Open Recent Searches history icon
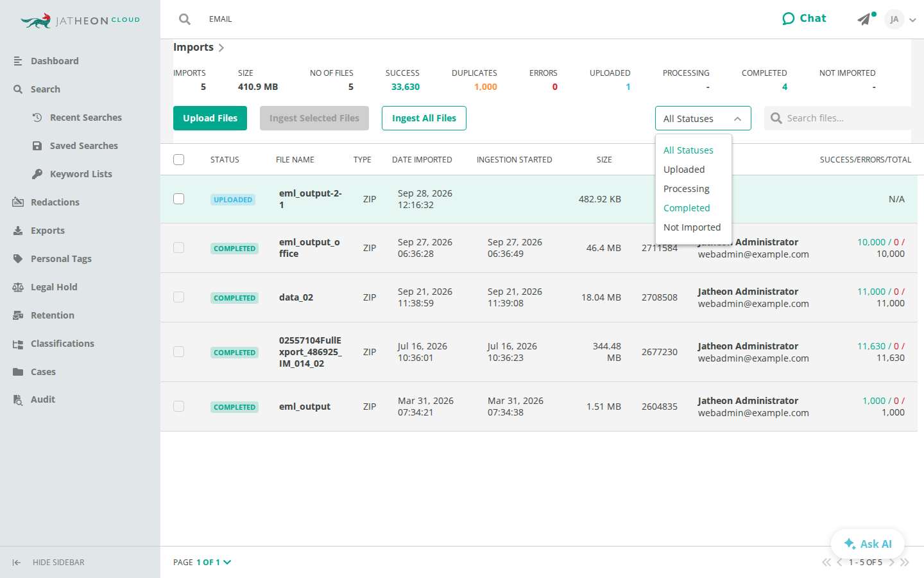 point(37,118)
